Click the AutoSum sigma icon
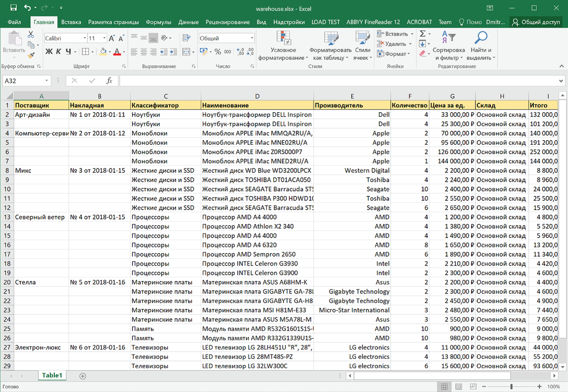Image resolution: width=568 pixels, height=392 pixels. pos(423,34)
